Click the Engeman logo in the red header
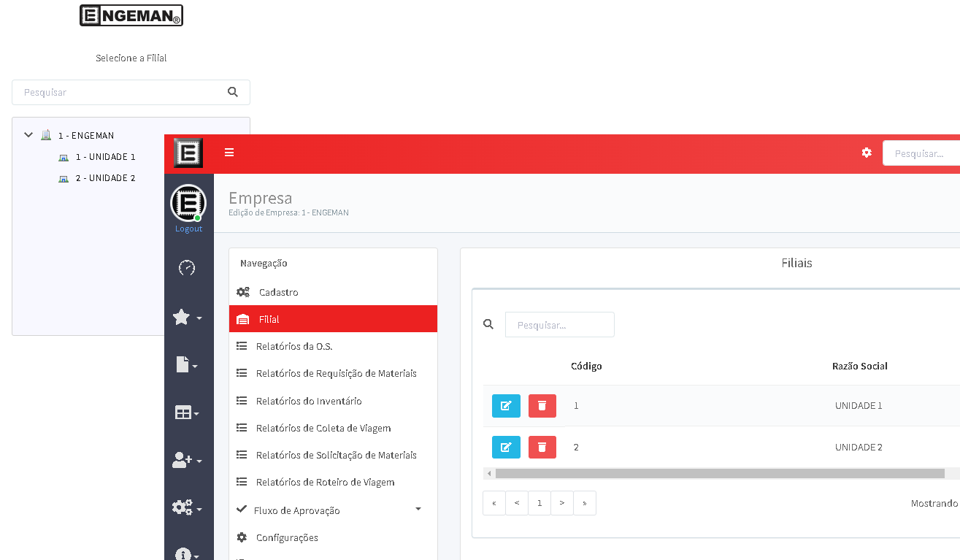The image size is (960, 560). 188,153
